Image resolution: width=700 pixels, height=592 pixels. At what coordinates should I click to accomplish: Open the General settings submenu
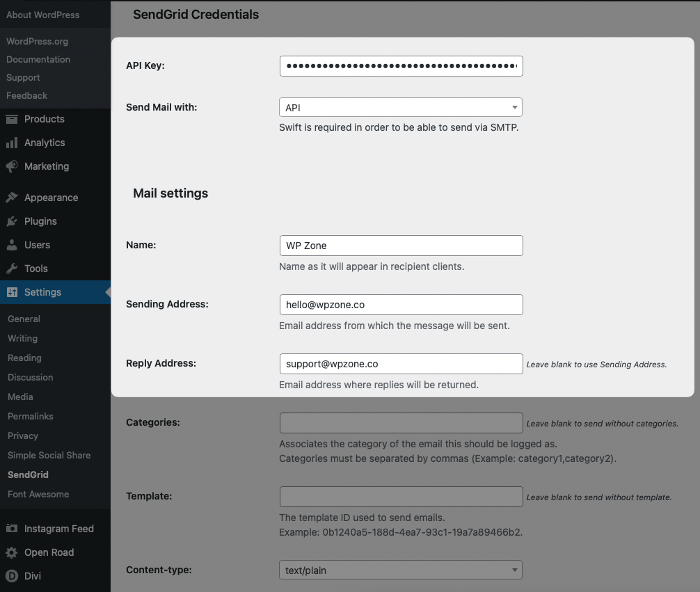pos(24,319)
